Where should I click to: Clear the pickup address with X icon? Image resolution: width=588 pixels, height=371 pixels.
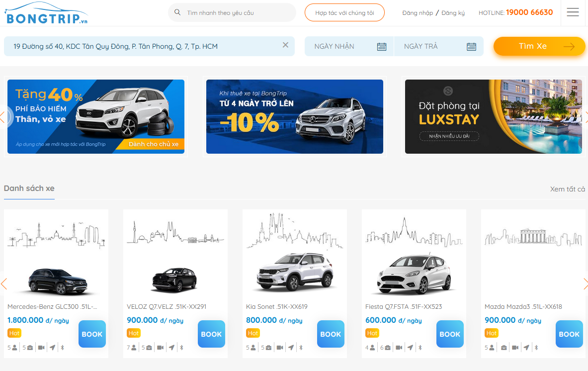click(285, 45)
